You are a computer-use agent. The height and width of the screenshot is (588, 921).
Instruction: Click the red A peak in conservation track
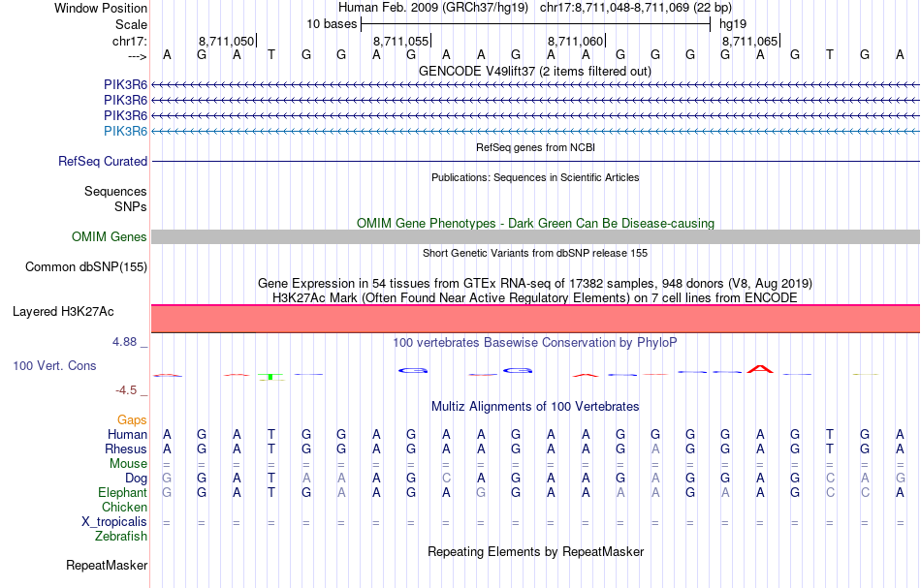click(760, 369)
